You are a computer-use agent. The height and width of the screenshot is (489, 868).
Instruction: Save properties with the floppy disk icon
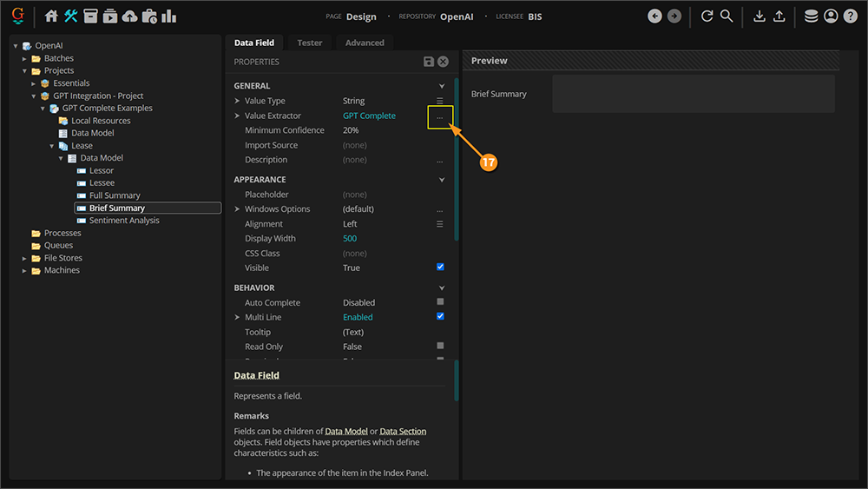pos(428,62)
